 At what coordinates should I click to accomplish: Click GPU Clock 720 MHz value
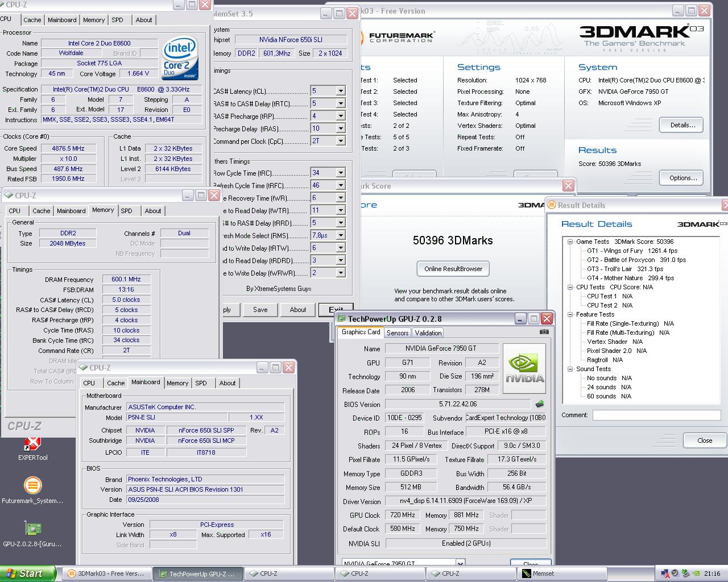click(x=403, y=515)
